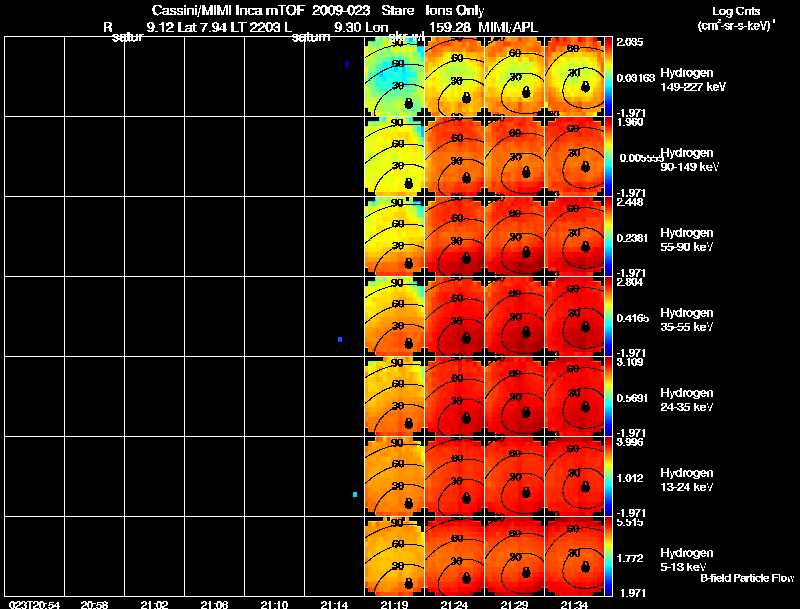Select the Hydrogen 90-149 keV image at 21:34
Screen dimensions: 800x609
[x=574, y=157]
